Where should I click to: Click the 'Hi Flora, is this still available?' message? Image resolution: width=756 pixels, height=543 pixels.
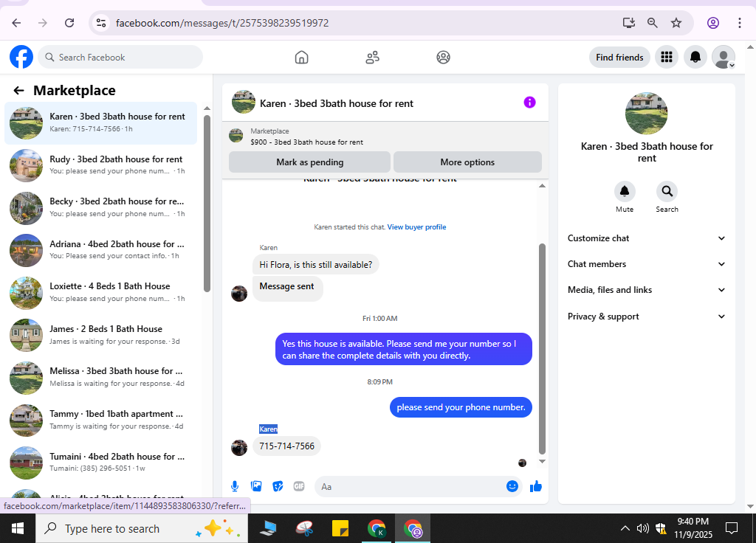pyautogui.click(x=316, y=265)
